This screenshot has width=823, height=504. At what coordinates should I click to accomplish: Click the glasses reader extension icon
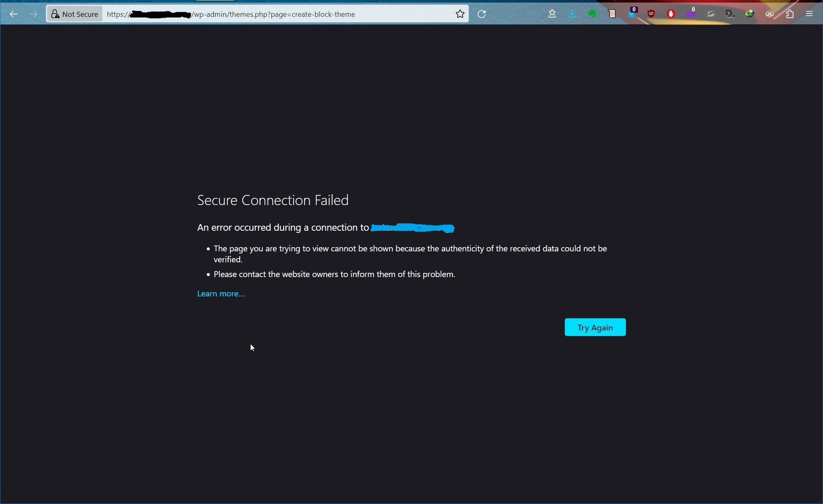click(x=770, y=13)
